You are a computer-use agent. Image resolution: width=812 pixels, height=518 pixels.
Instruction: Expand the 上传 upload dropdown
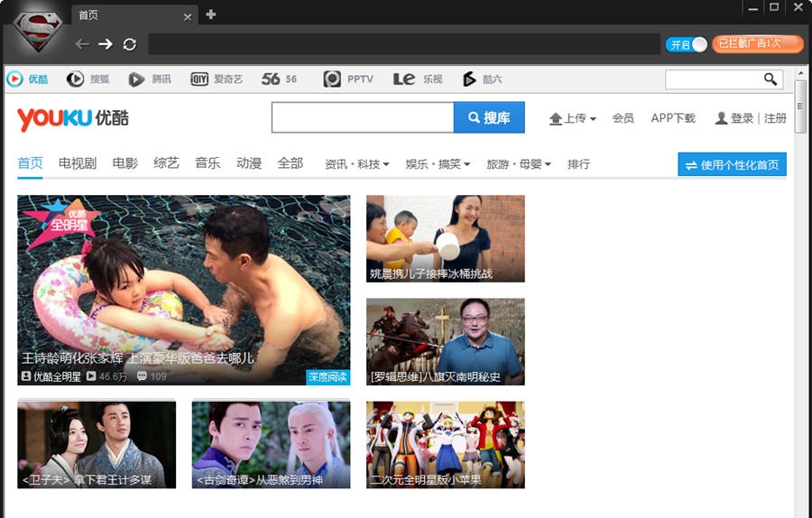point(572,118)
